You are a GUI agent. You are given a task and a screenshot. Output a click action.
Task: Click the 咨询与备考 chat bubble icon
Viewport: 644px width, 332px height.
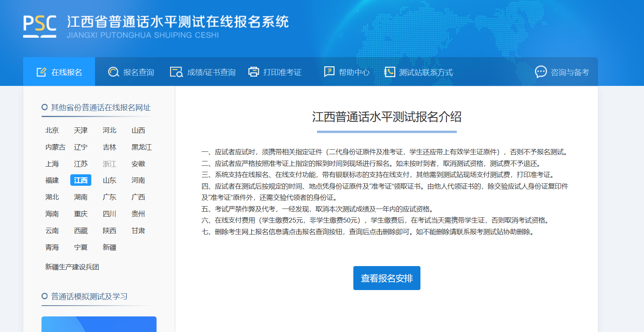click(541, 72)
